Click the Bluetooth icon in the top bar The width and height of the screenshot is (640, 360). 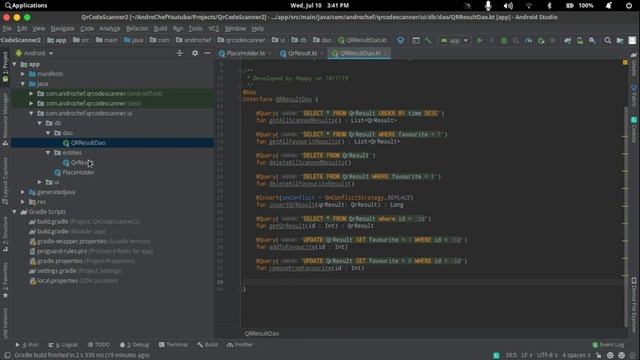click(549, 6)
